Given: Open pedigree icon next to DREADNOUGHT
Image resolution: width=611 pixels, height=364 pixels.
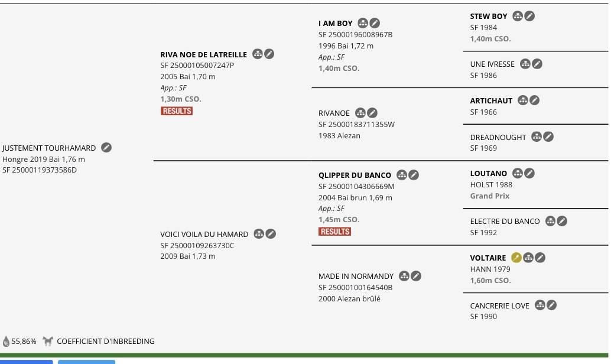Looking at the screenshot, I should pos(537,136).
